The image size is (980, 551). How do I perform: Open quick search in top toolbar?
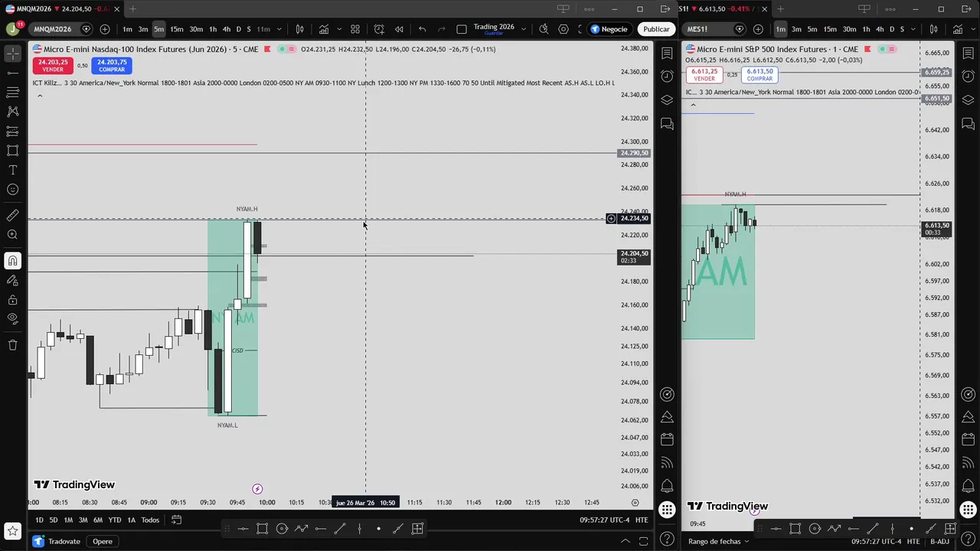tap(544, 29)
